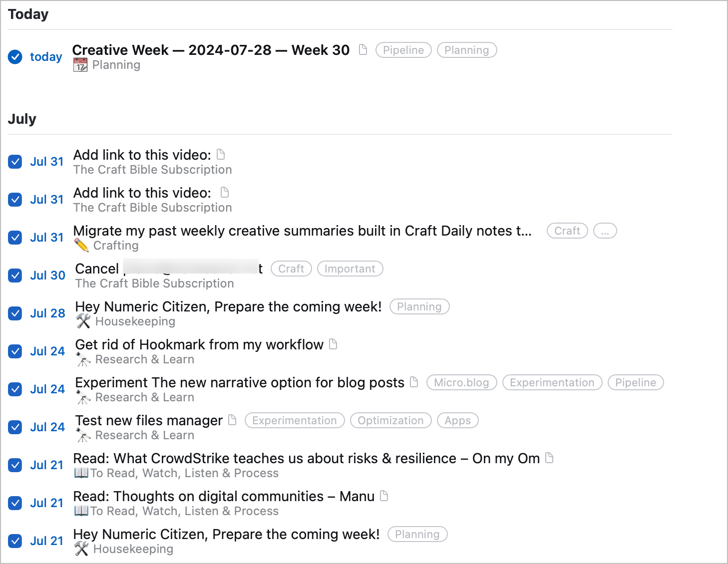
Task: Click the Crafting pencil icon
Action: pos(81,245)
